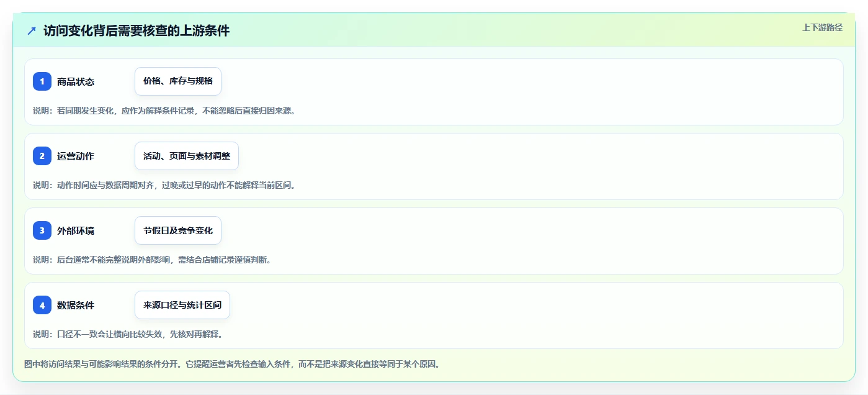Click the note starting 说明：若同期发生变化
The image size is (868, 395).
tap(164, 111)
